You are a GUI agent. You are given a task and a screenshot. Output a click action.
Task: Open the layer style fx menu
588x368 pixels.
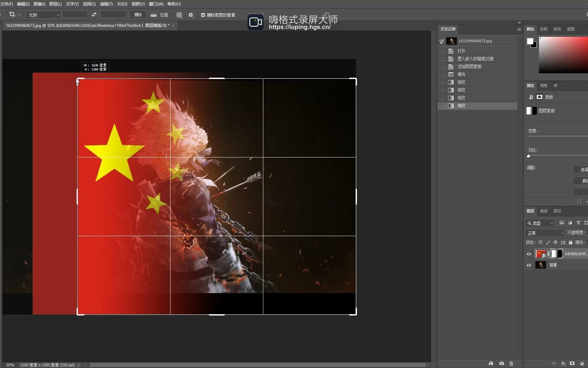point(563,364)
